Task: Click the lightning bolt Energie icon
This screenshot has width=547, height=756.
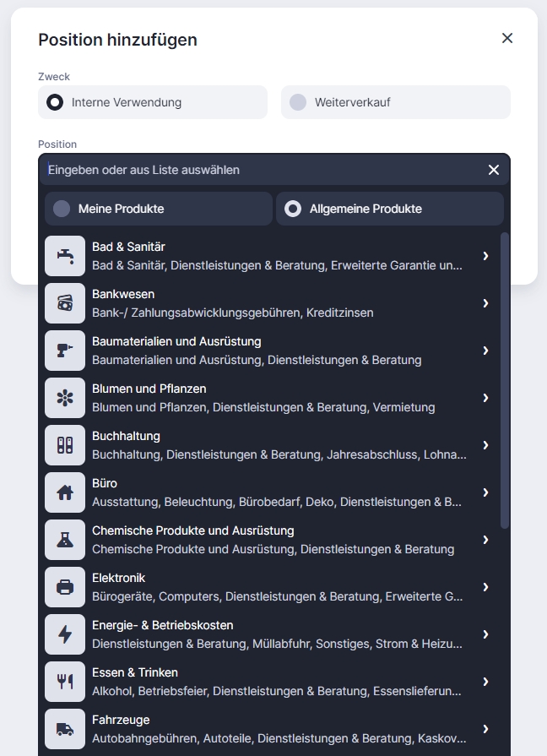Action: tap(65, 634)
